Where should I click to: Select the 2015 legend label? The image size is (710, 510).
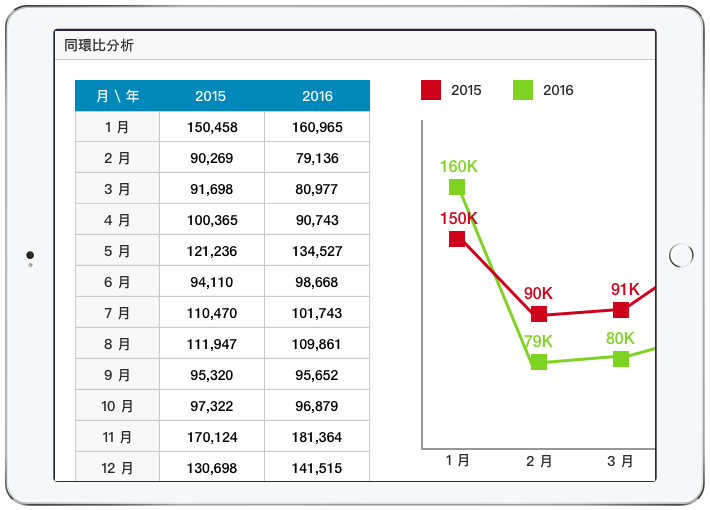click(x=466, y=90)
